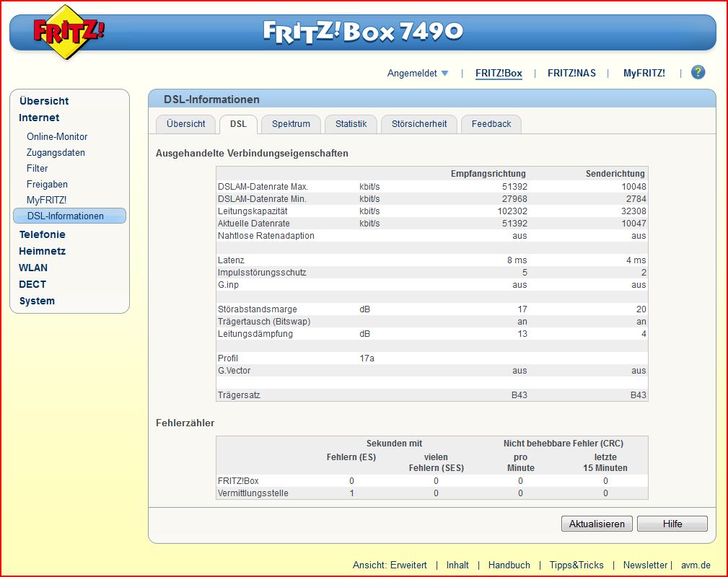Image resolution: width=728 pixels, height=577 pixels.
Task: Open Übersicht in the sidebar
Action: pyautogui.click(x=44, y=101)
